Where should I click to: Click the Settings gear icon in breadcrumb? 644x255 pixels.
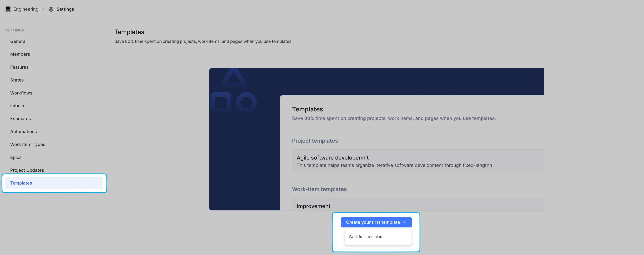point(51,9)
